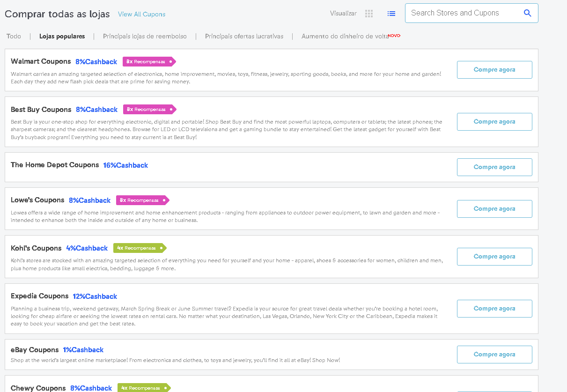Viewport: 567px width, 392px height.
Task: Select the Todo tab
Action: point(13,36)
